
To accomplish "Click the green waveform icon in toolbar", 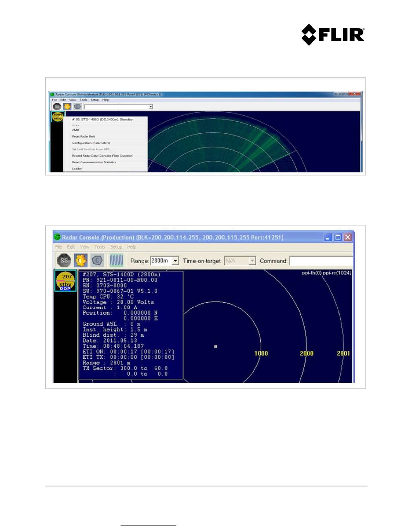I will (x=117, y=261).
